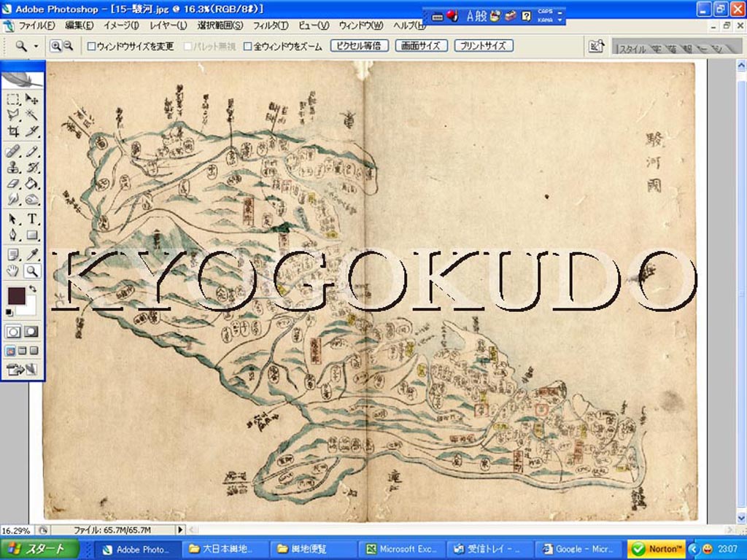Switch to Quick Mask mode

(31, 332)
